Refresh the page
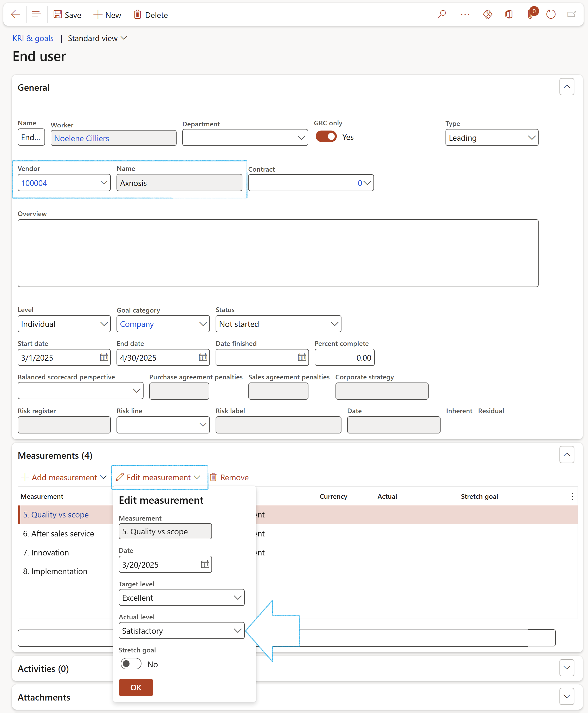The image size is (588, 713). click(551, 15)
